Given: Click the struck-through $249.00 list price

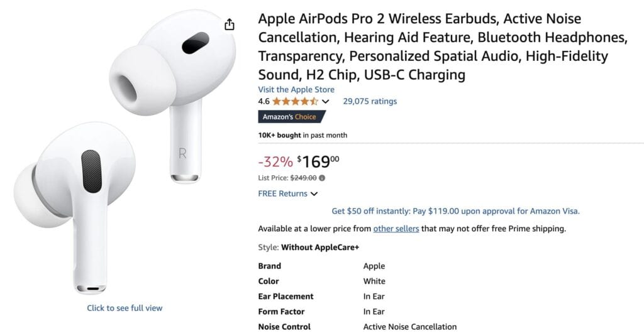Looking at the screenshot, I should (303, 178).
